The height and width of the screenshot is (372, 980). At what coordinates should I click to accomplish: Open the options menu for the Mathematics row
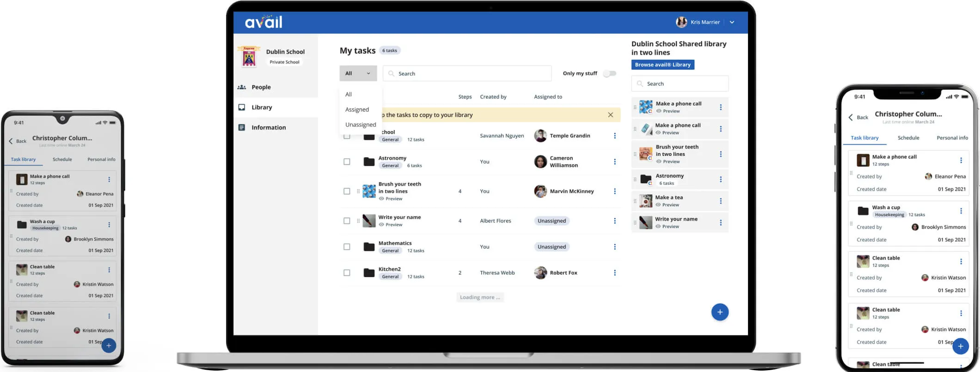point(615,247)
